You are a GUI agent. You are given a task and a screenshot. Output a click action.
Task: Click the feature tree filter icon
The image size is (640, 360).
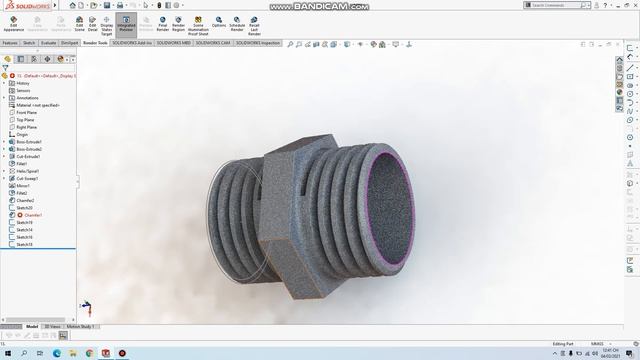pos(5,68)
